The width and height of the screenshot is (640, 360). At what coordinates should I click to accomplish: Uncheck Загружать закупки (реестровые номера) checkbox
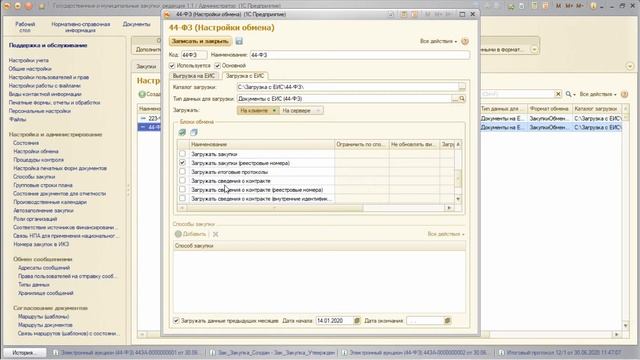pyautogui.click(x=182, y=163)
